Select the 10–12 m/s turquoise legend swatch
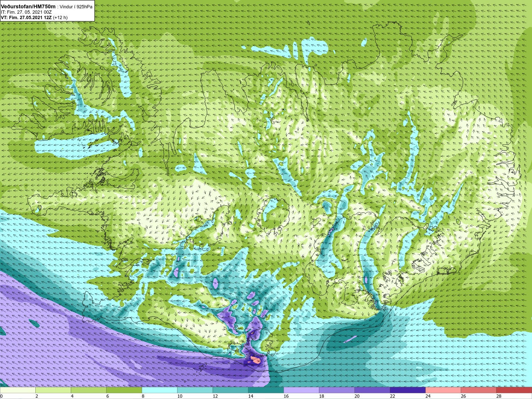Image resolution: width=532 pixels, height=399 pixels. tap(195, 390)
